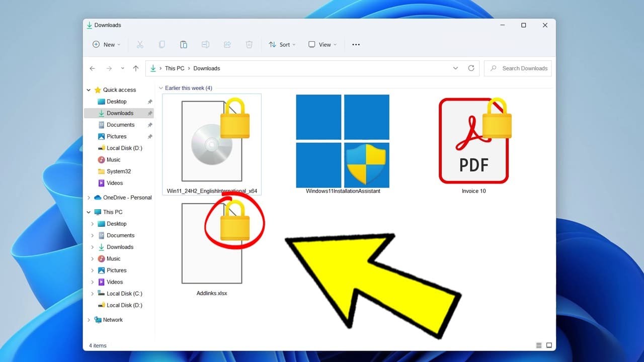Click the Rename icon in toolbar

205,45
